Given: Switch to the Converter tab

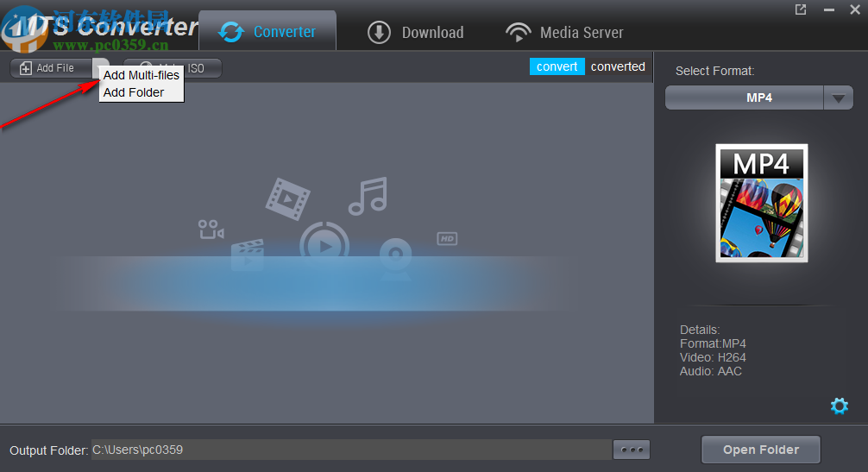Looking at the screenshot, I should 267,32.
